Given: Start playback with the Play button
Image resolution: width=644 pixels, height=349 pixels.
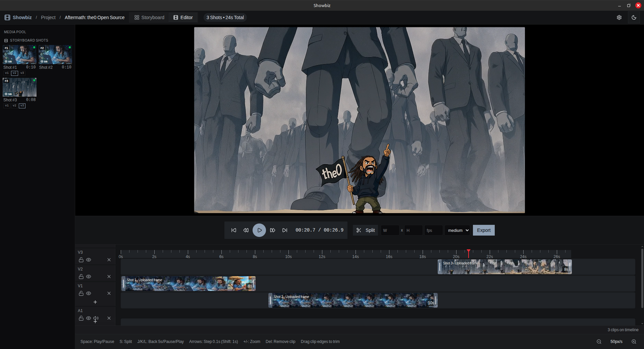Looking at the screenshot, I should tap(259, 230).
